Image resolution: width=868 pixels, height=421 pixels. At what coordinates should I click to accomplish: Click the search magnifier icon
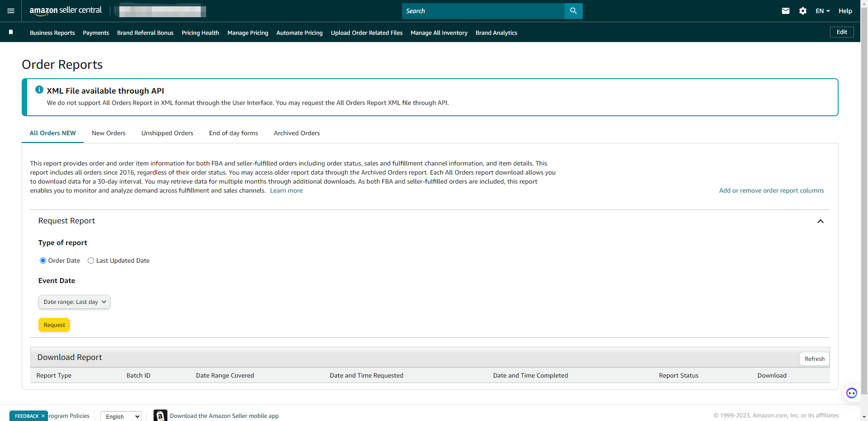(x=573, y=11)
